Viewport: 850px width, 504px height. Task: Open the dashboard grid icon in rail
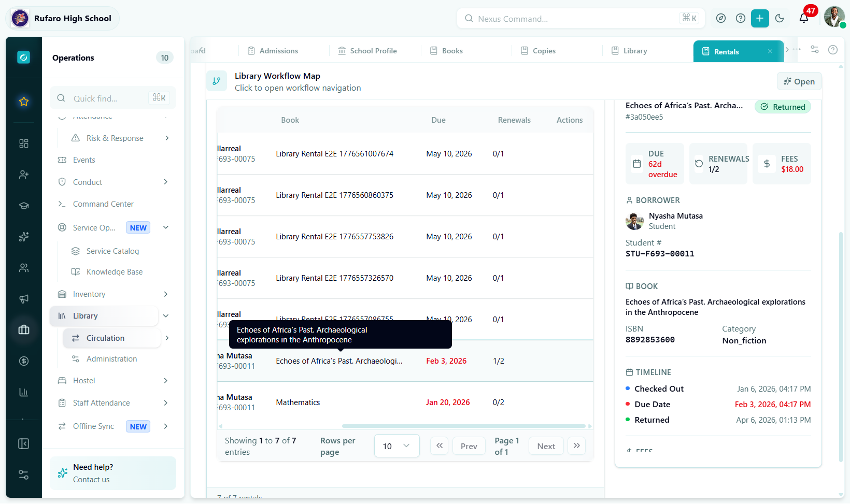pyautogui.click(x=24, y=143)
